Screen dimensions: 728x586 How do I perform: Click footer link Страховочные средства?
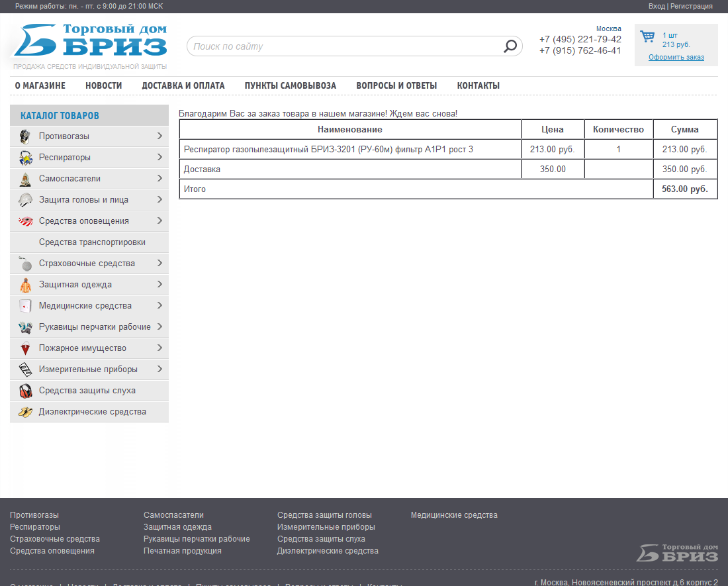click(55, 539)
